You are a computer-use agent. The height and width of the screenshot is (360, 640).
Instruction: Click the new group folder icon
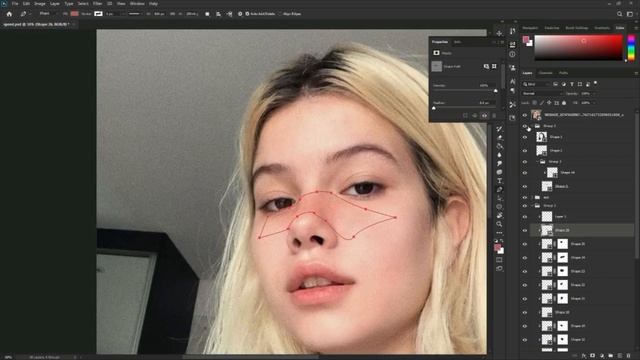611,356
